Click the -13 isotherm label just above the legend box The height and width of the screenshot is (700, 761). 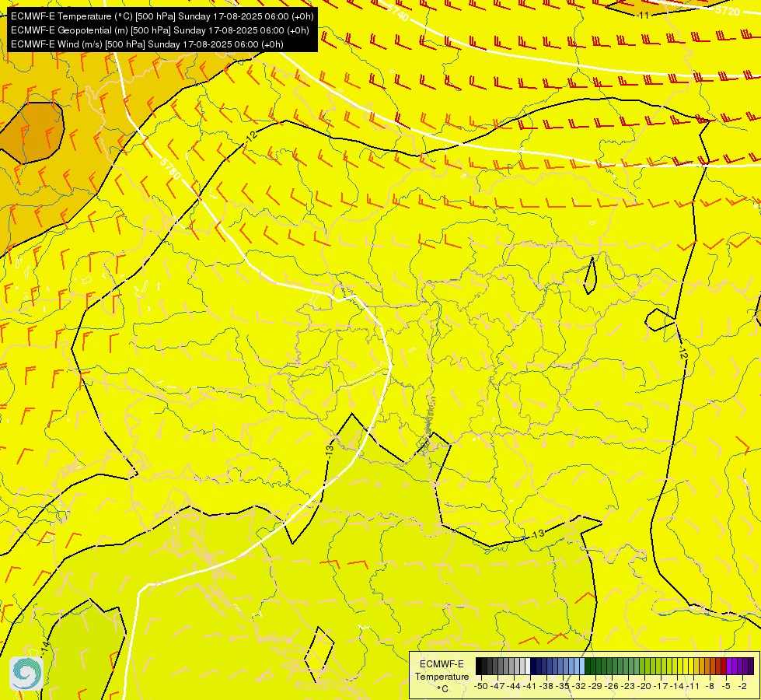537,534
